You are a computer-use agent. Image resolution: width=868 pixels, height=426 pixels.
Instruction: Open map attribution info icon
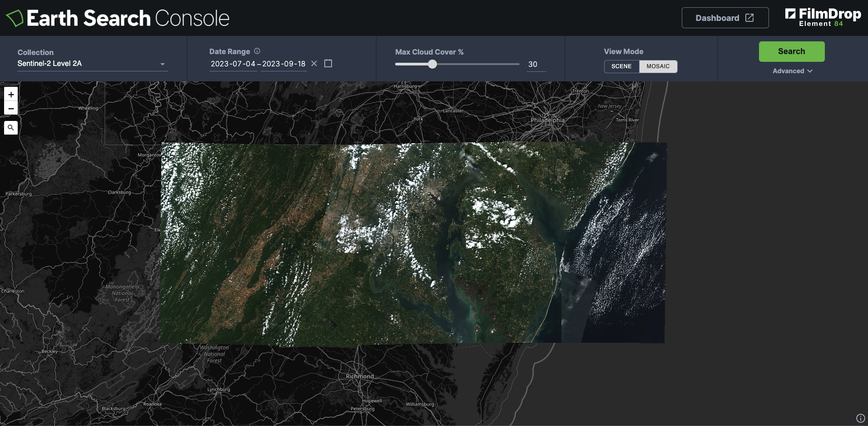coord(860,418)
